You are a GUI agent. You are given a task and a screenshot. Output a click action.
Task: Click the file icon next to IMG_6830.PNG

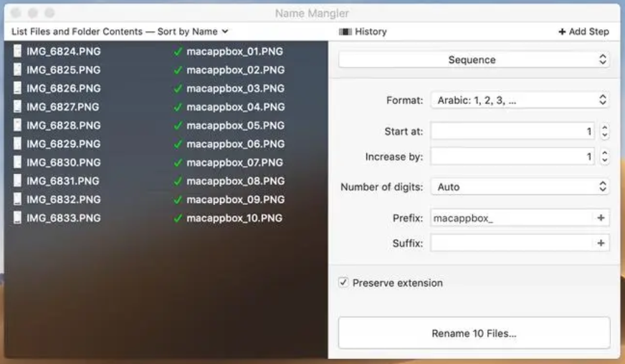17,162
